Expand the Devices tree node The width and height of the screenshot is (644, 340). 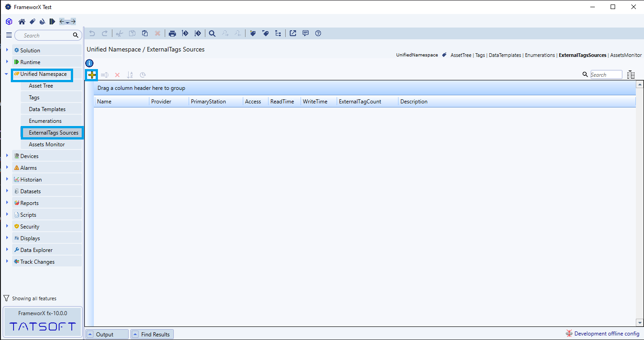coord(7,156)
